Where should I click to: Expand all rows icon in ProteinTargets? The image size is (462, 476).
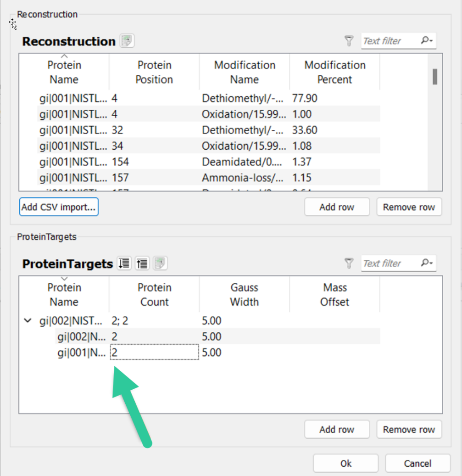(124, 263)
